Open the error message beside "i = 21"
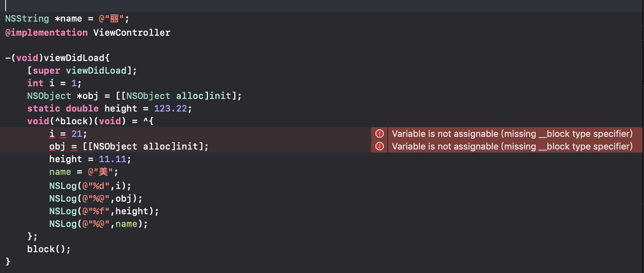 click(512, 134)
